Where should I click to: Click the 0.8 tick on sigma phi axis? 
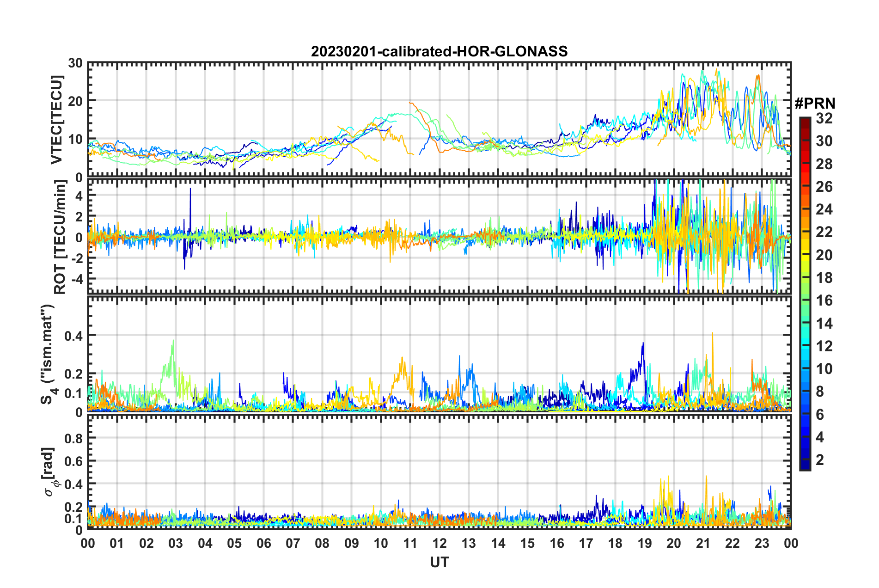pyautogui.click(x=73, y=438)
